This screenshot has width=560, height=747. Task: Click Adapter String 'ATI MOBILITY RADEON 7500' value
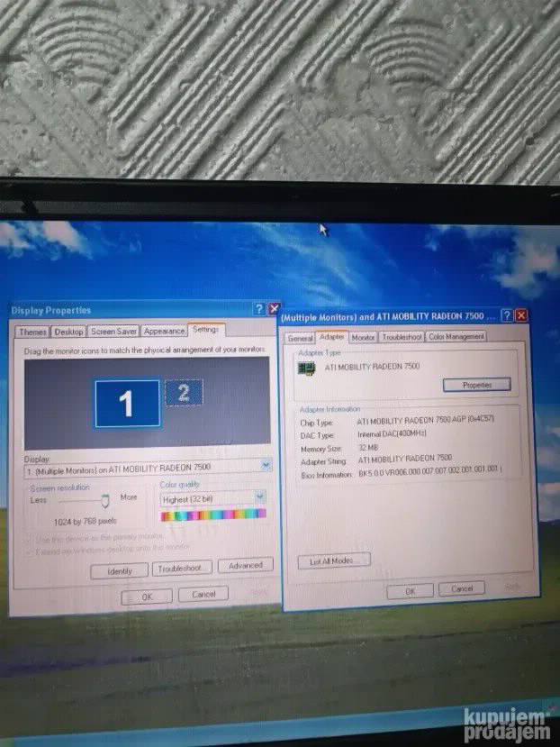(405, 459)
